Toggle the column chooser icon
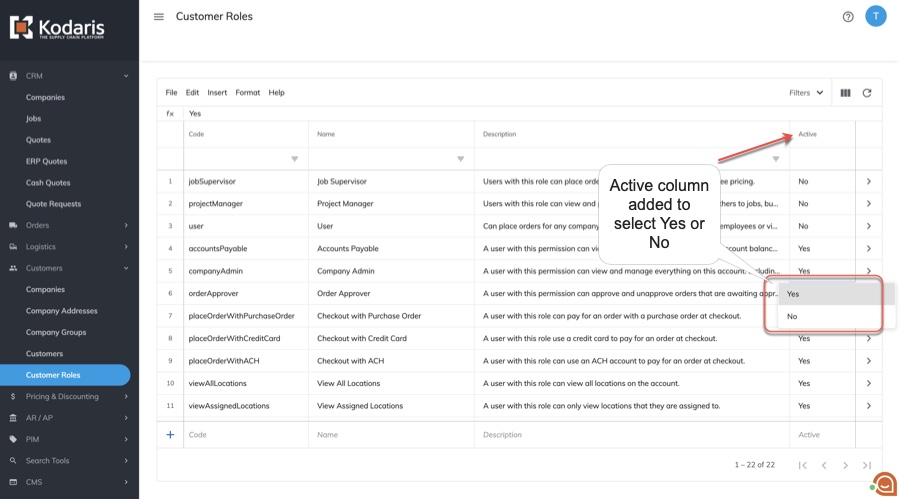Image resolution: width=900 pixels, height=499 pixels. [845, 92]
